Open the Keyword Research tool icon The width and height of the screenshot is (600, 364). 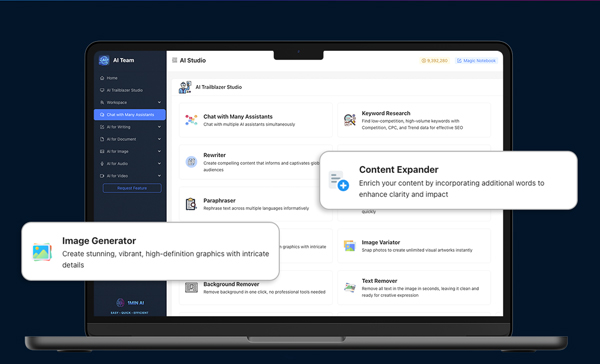pos(349,120)
